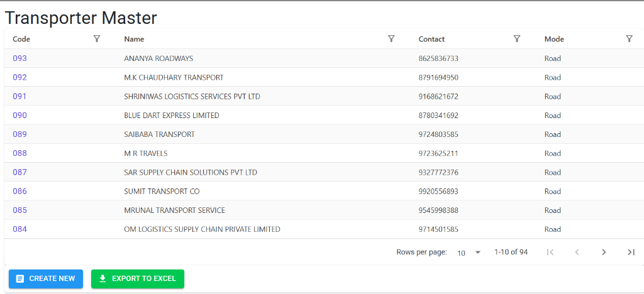Sort by the Contact column header

pyautogui.click(x=431, y=40)
